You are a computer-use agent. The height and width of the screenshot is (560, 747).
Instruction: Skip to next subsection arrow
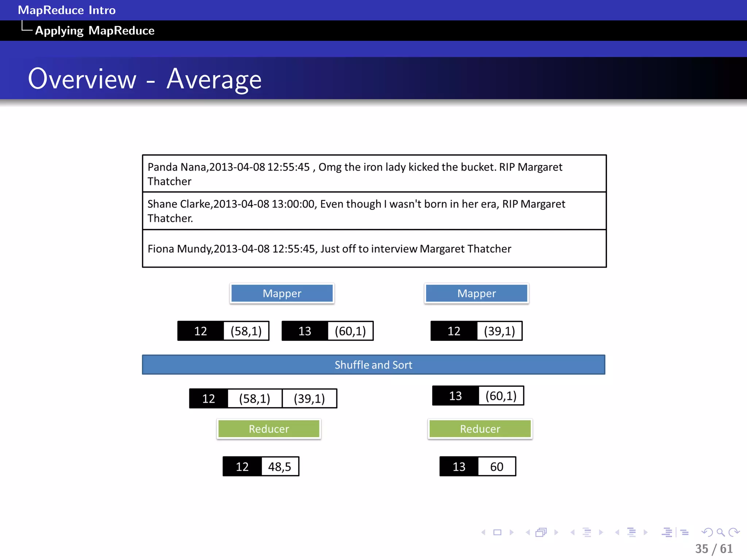[601, 532]
